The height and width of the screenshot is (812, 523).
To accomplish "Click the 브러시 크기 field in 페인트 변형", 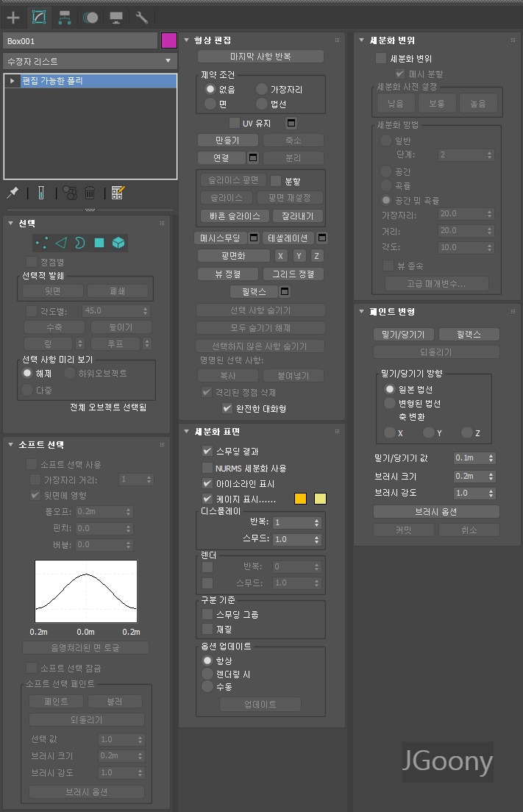I will [x=470, y=476].
